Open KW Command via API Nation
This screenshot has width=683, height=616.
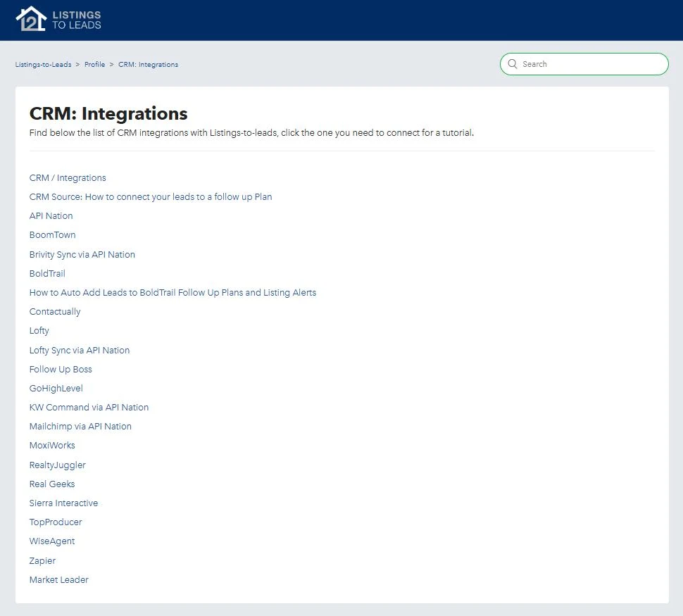click(x=89, y=408)
